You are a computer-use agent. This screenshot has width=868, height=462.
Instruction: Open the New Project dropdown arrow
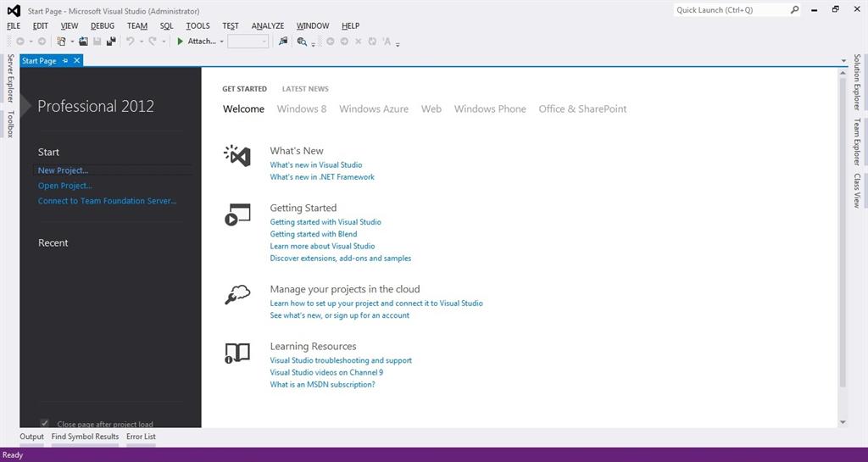click(x=72, y=42)
